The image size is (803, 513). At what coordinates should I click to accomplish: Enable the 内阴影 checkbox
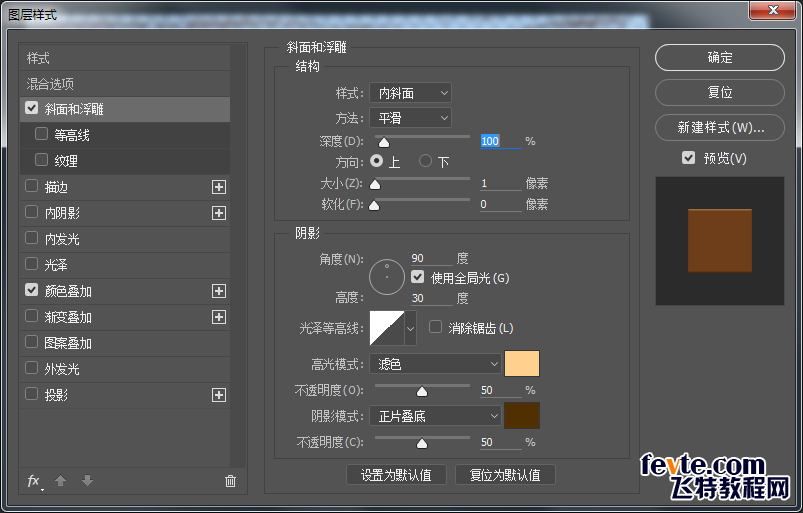tap(32, 212)
